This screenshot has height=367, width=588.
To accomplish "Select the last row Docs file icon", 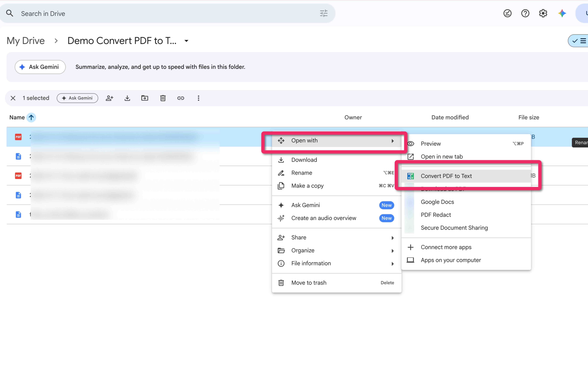I will (18, 215).
